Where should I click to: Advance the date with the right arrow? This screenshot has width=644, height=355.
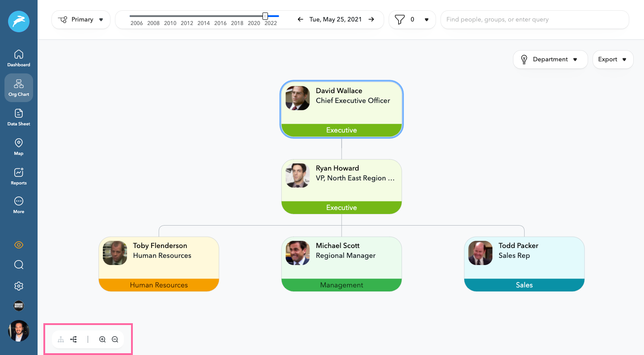point(371,19)
